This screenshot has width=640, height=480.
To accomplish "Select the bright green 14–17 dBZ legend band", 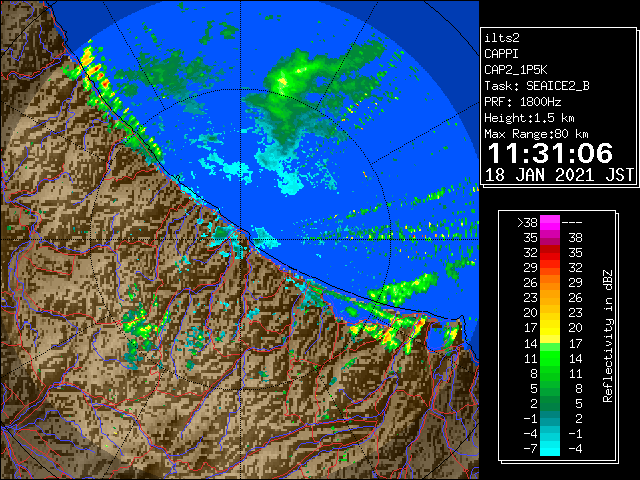I will point(550,343).
